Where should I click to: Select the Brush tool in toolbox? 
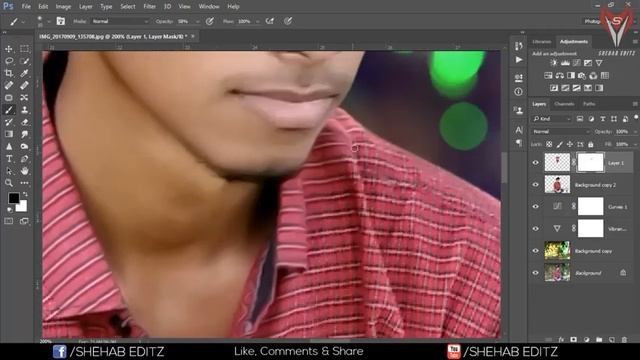click(9, 110)
